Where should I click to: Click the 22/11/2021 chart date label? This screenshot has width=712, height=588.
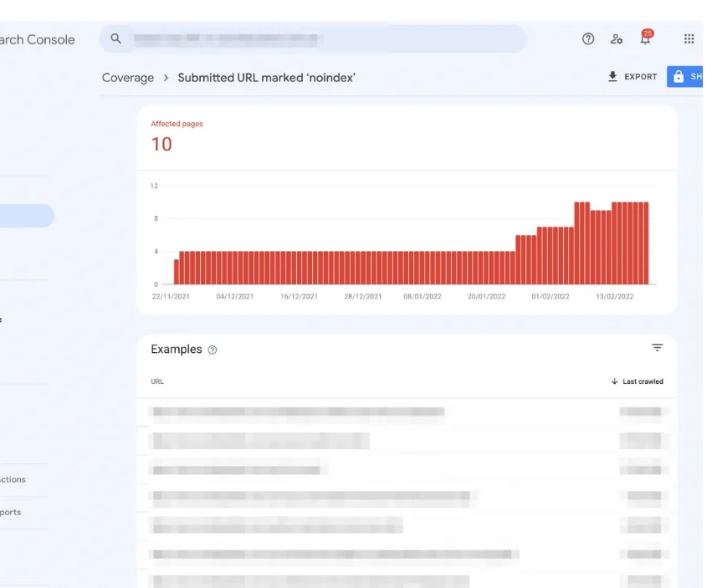pos(171,296)
